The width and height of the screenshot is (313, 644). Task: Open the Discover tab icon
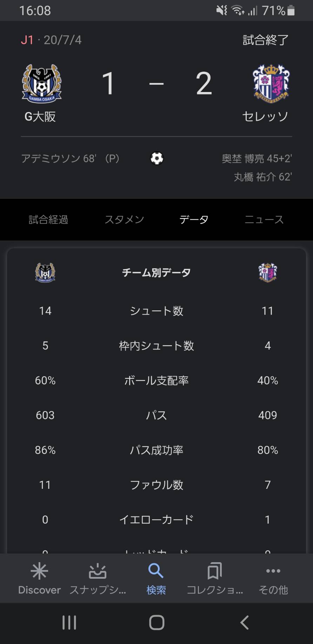[x=39, y=571]
